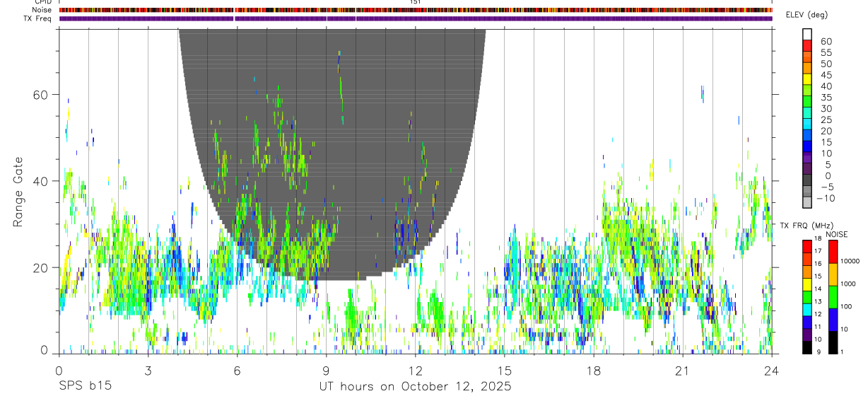Click the x-axis tick label '6'
Screen dimensions: 868x401
point(237,369)
